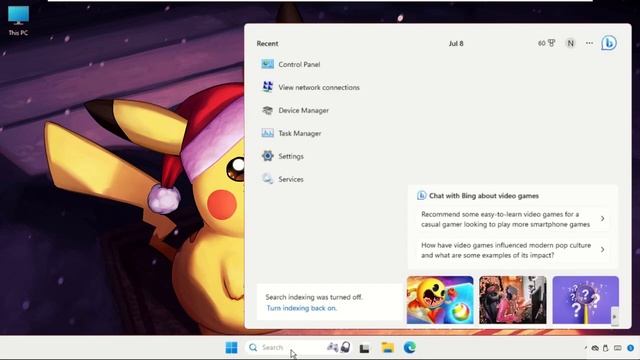Open Task View on the taskbar
The height and width of the screenshot is (360, 640).
click(x=364, y=348)
